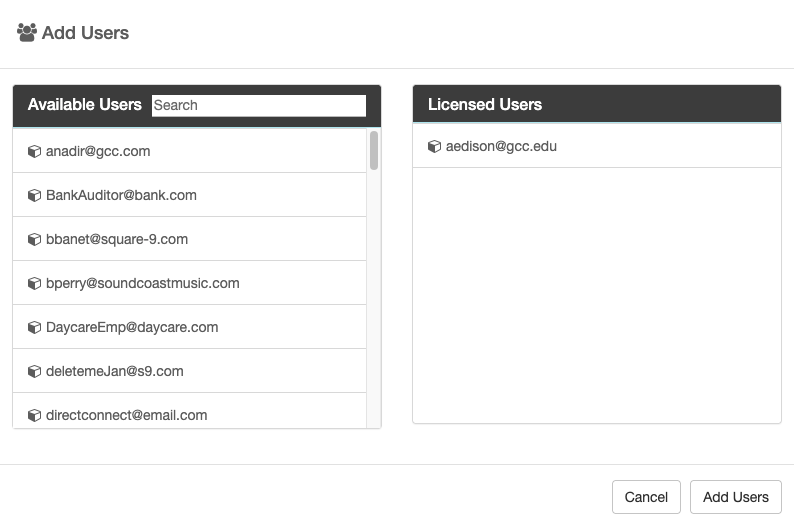
Task: Select user anadir@gcc.com from available list
Action: click(x=98, y=152)
